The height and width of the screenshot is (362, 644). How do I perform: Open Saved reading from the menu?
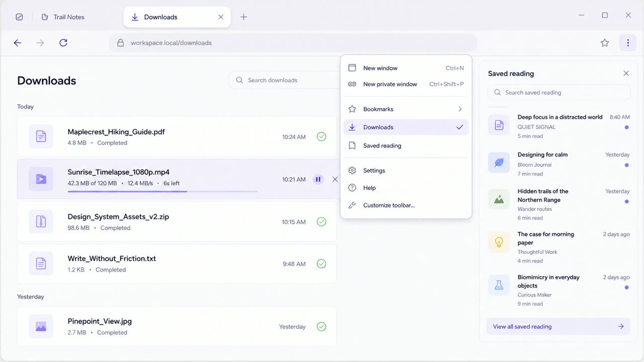click(406, 146)
